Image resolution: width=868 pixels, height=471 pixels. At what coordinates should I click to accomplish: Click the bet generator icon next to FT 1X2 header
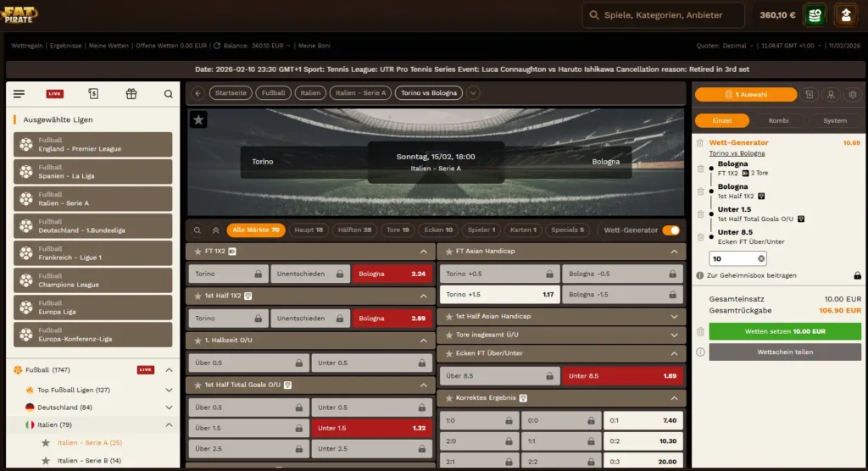click(x=232, y=252)
